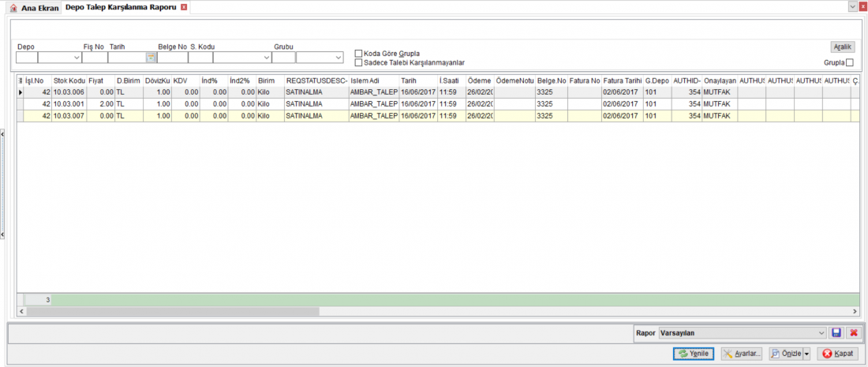Click the Önizle preview button

point(785,353)
